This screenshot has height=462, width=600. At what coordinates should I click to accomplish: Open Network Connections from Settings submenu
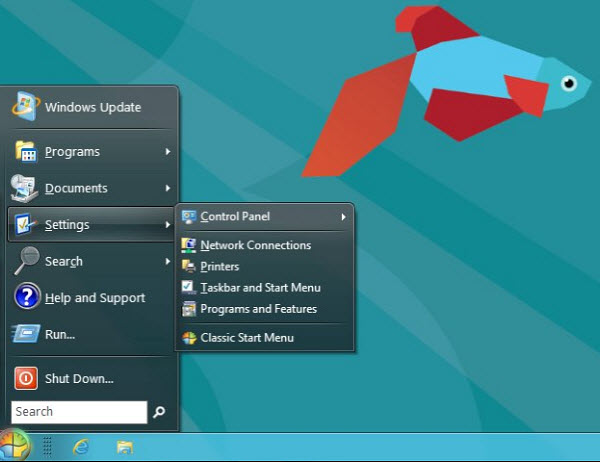(x=255, y=245)
